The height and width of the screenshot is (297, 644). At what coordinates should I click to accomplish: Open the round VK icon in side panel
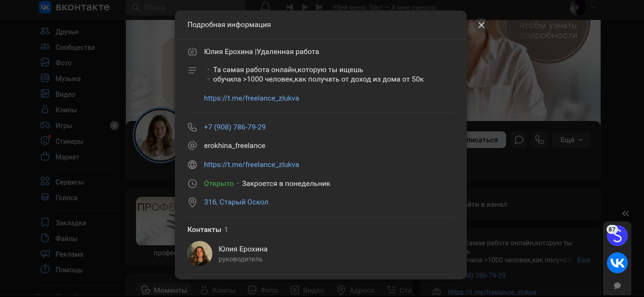coord(617,263)
